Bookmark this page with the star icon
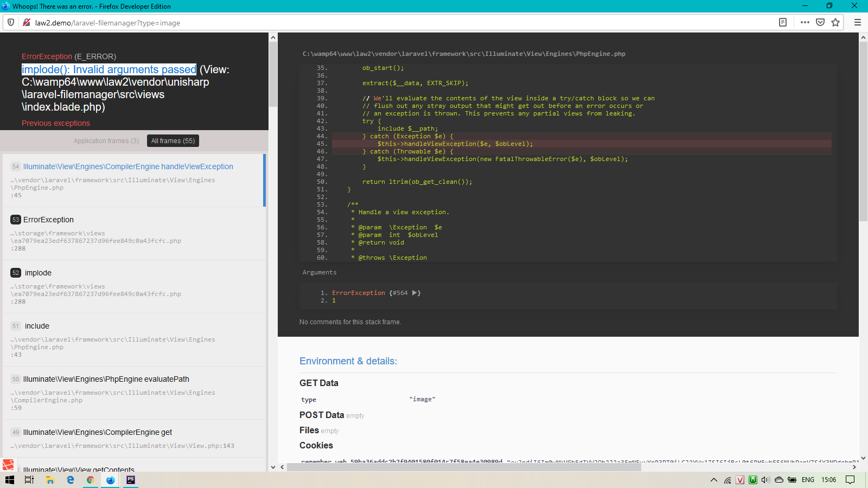The width and height of the screenshot is (868, 488). 836,22
